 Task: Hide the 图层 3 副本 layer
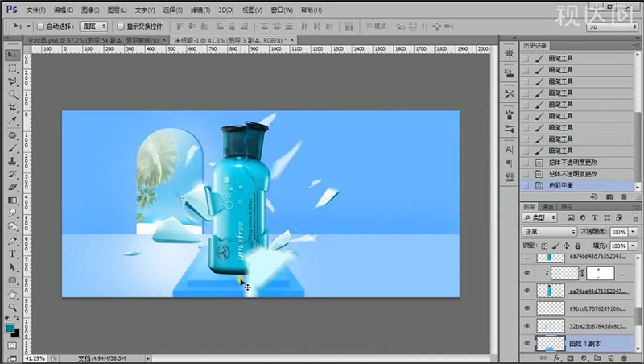[x=527, y=343]
